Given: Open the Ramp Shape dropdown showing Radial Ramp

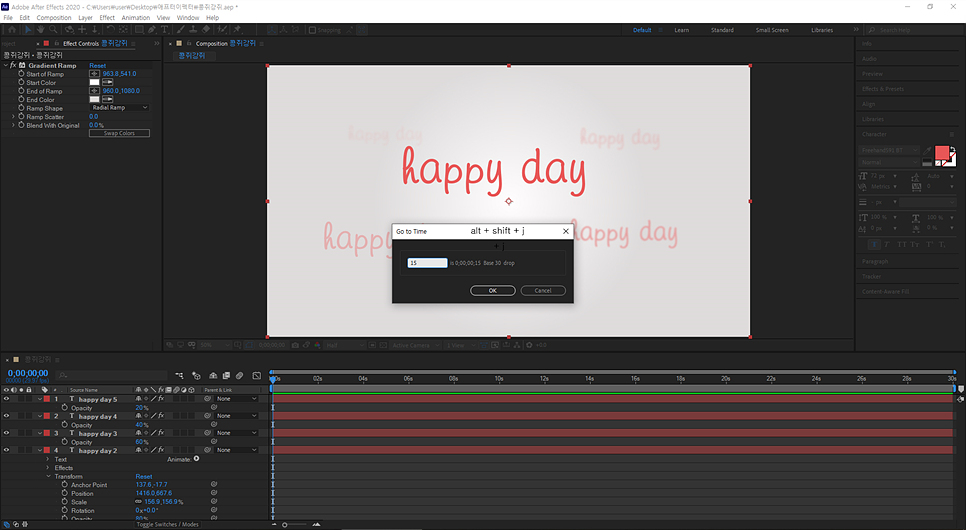Looking at the screenshot, I should click(120, 107).
